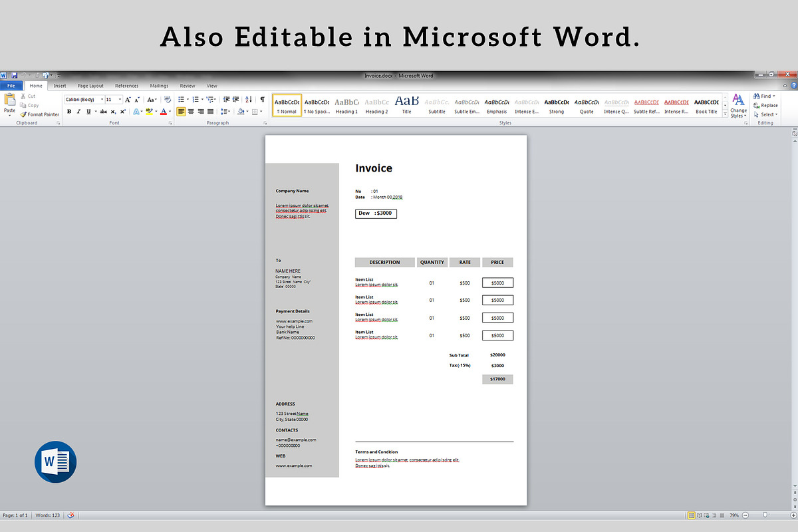Toggle Align Text Right

(x=201, y=112)
